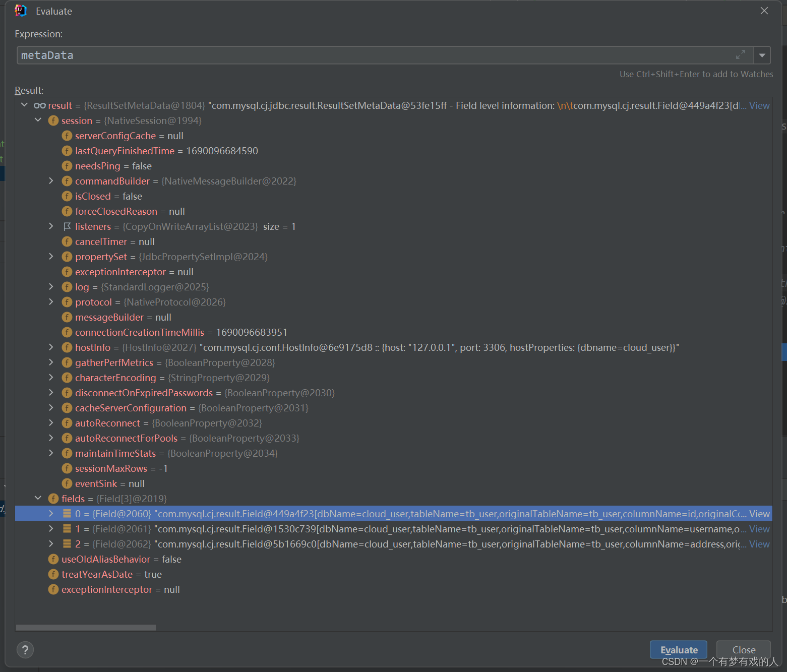Select the 'sessionMaxRows = -1' row
787x672 pixels.
point(394,468)
